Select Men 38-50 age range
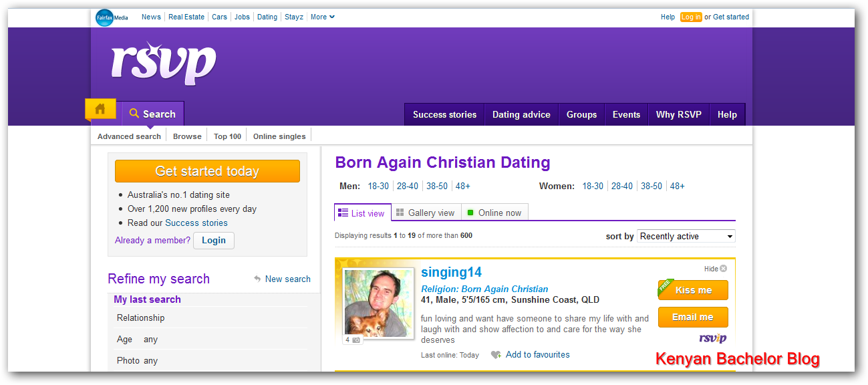Viewport: 868px width, 385px height. tap(437, 186)
